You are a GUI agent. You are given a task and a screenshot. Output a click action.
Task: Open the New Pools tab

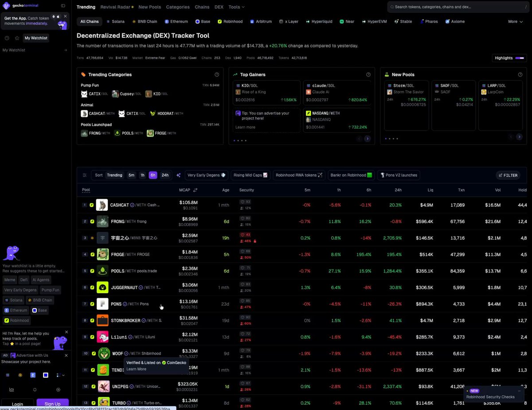point(149,7)
